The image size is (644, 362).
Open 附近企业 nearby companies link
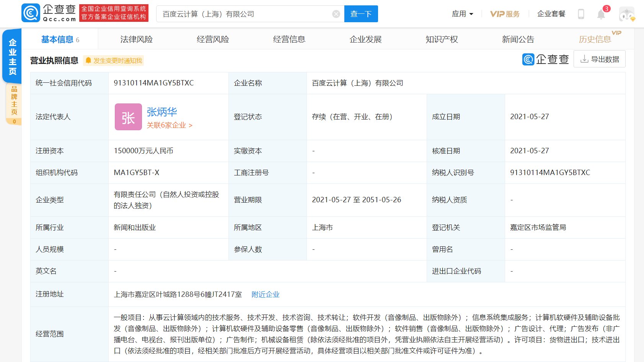pos(266,294)
